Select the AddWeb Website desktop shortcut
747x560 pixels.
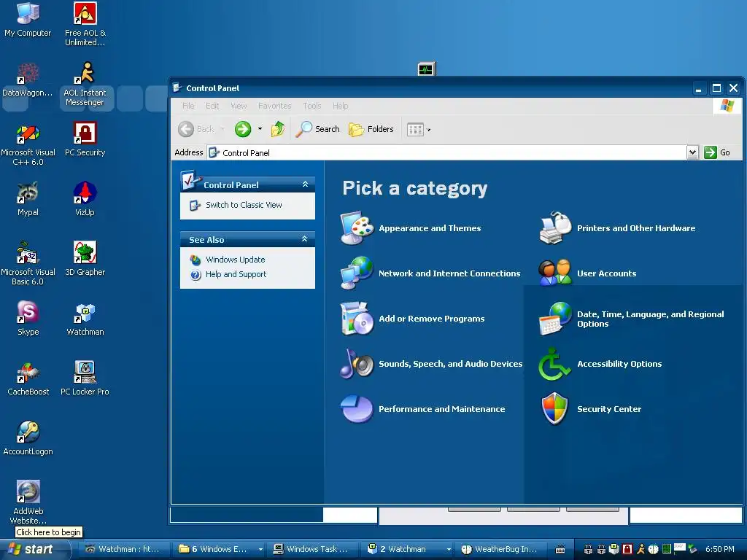28,503
